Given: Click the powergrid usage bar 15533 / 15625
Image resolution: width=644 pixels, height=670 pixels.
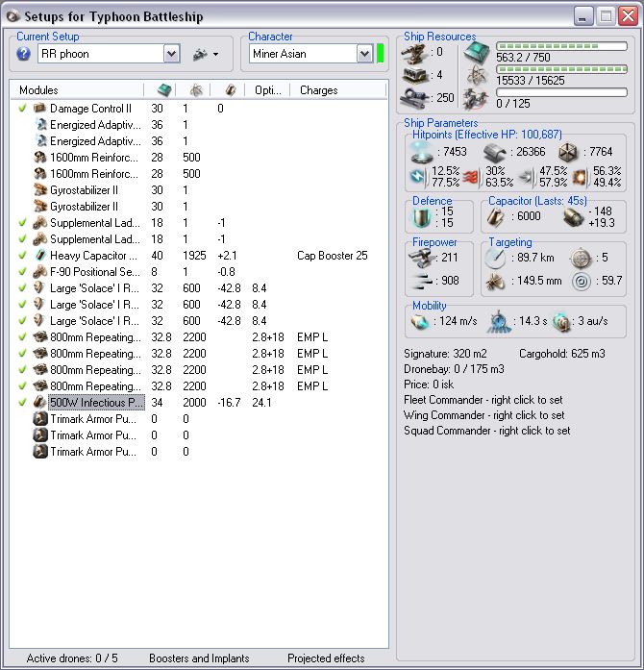Looking at the screenshot, I should [561, 69].
